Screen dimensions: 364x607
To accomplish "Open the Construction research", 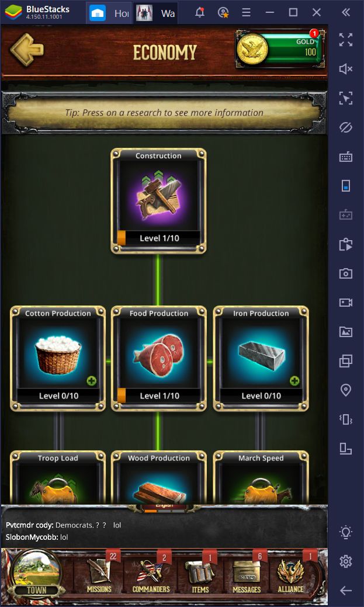I will coord(158,201).
